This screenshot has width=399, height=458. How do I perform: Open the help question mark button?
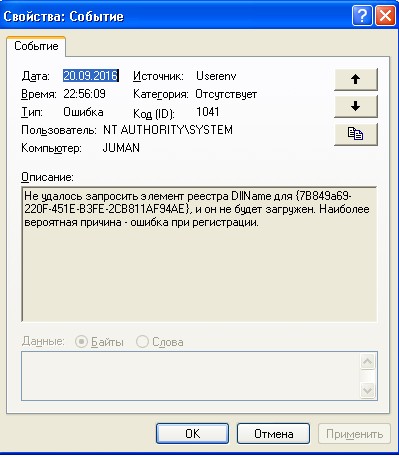coord(362,15)
